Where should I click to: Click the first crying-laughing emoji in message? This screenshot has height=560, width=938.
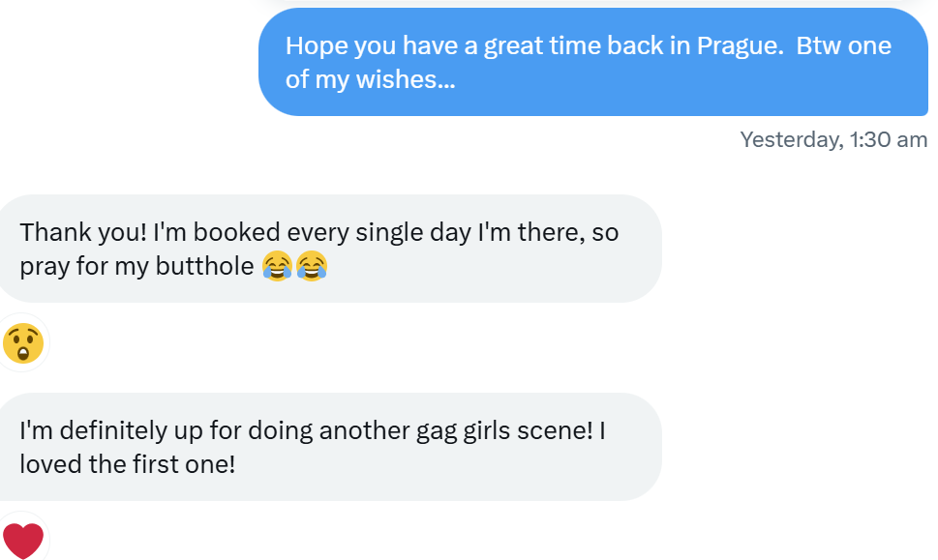click(277, 265)
